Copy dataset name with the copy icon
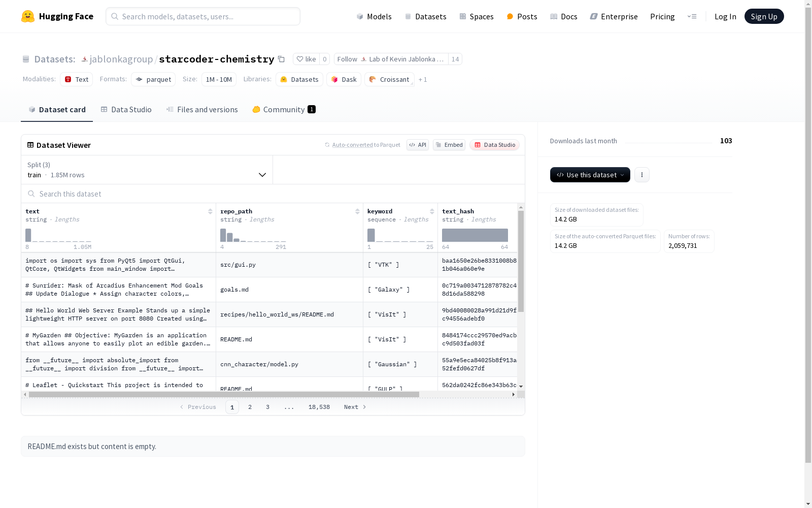 [x=281, y=59]
